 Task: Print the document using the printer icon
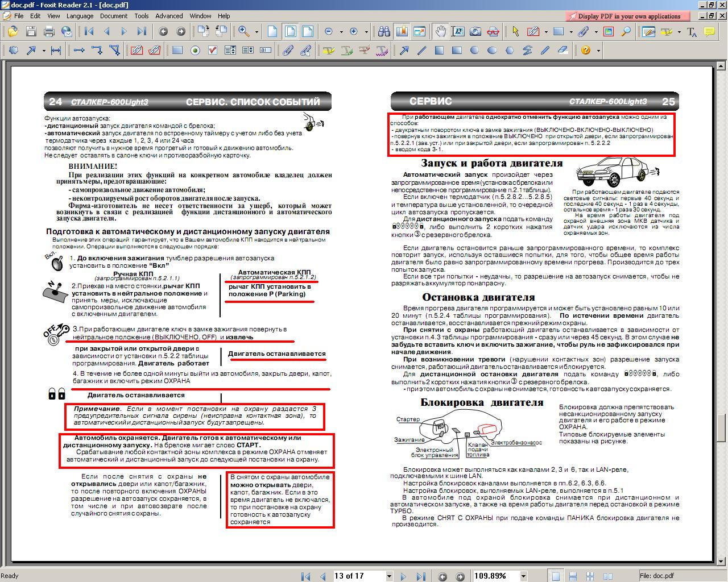(x=49, y=32)
